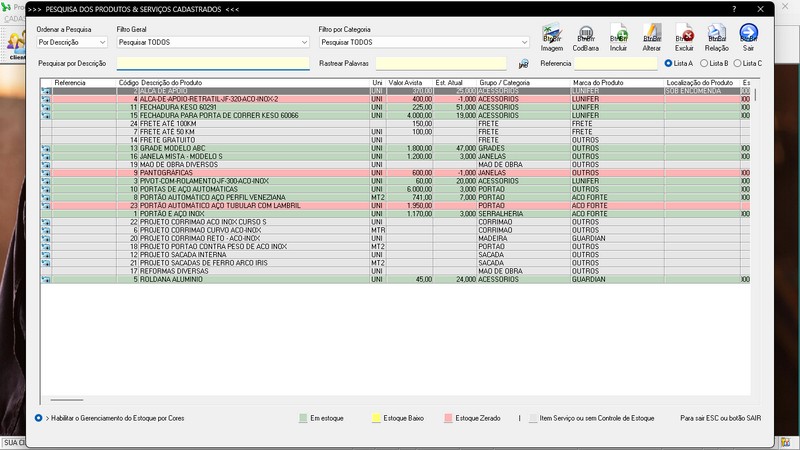The height and width of the screenshot is (450, 800).
Task: Click the 6.000,00 price cell
Action: click(x=410, y=189)
